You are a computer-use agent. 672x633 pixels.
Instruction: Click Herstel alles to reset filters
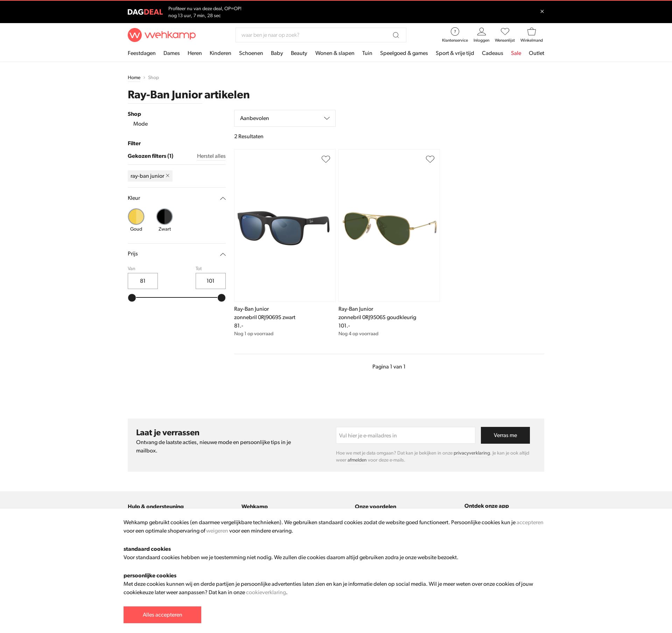click(x=211, y=156)
